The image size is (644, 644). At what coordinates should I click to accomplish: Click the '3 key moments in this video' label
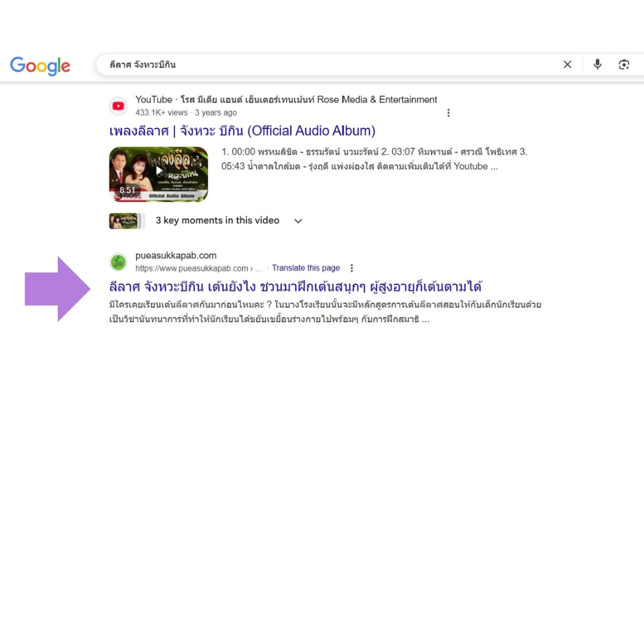pos(217,221)
